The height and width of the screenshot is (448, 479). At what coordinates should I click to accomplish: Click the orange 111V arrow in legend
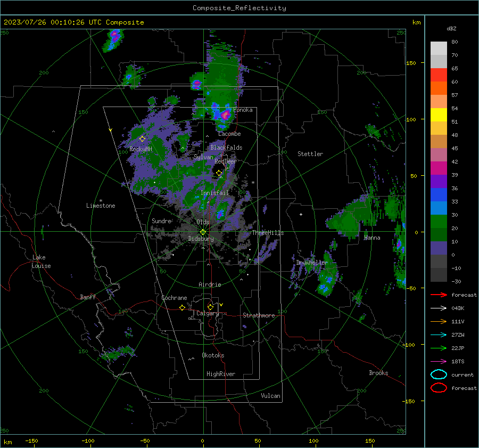[x=439, y=321]
